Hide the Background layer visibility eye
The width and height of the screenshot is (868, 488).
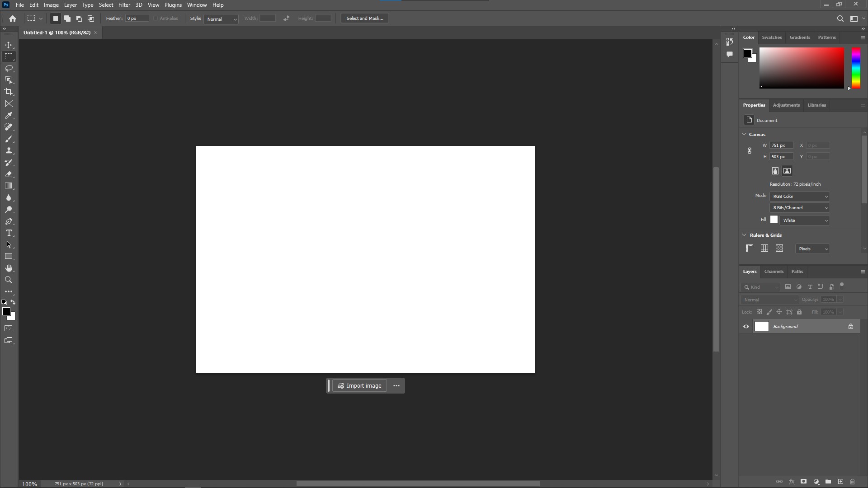(x=746, y=327)
